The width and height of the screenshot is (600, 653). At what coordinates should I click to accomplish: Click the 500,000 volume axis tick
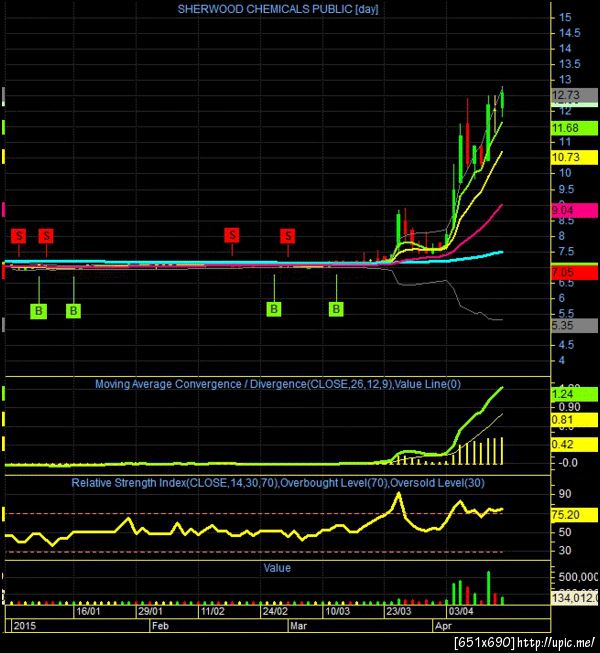578,577
